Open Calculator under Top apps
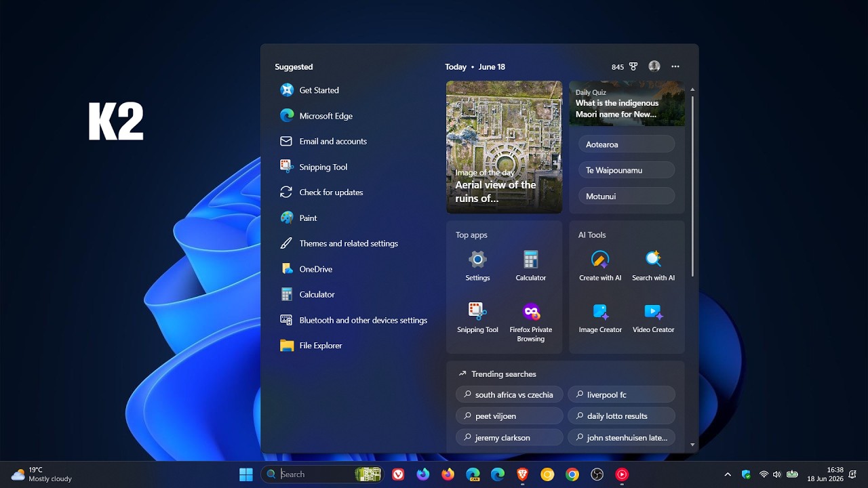The height and width of the screenshot is (488, 868). (x=530, y=266)
